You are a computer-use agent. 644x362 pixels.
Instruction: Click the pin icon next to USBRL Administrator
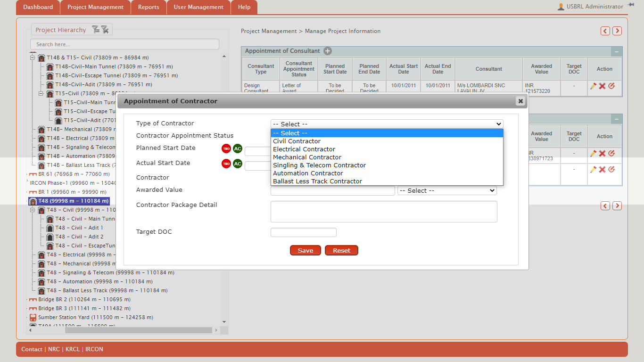click(631, 5)
